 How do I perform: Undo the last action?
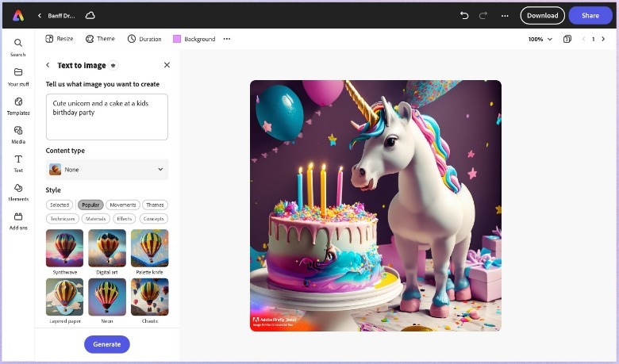coord(464,16)
